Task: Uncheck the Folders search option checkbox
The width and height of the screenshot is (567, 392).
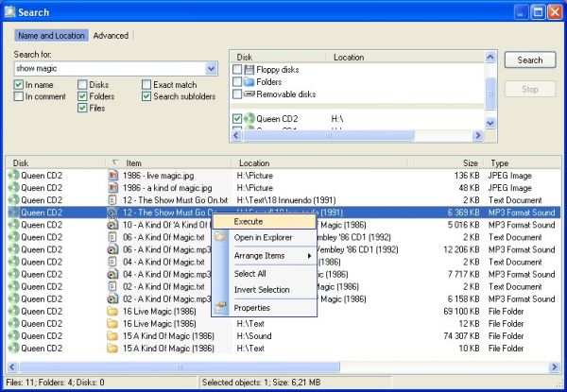Action: 82,96
